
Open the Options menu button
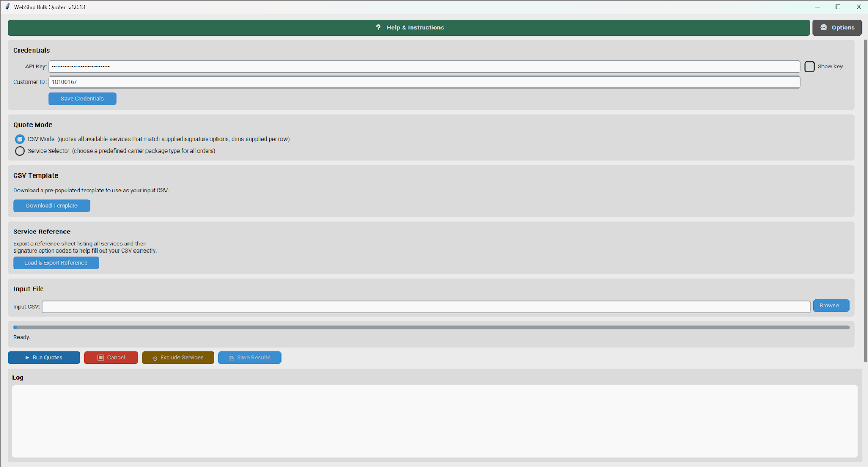837,28
